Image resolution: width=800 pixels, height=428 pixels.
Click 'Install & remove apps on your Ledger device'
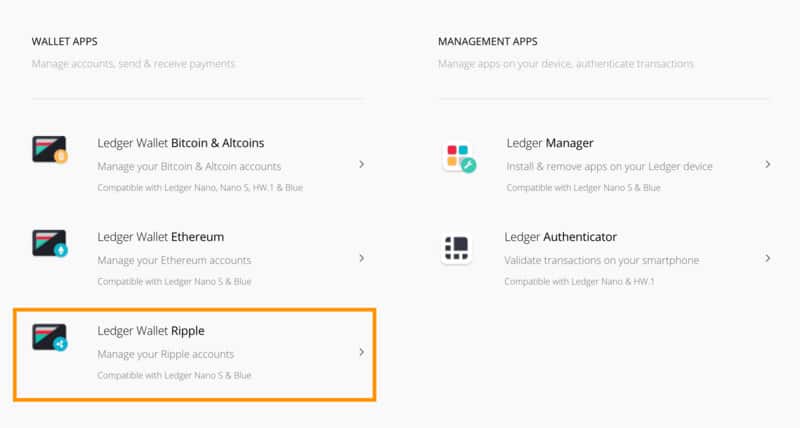[x=609, y=167]
